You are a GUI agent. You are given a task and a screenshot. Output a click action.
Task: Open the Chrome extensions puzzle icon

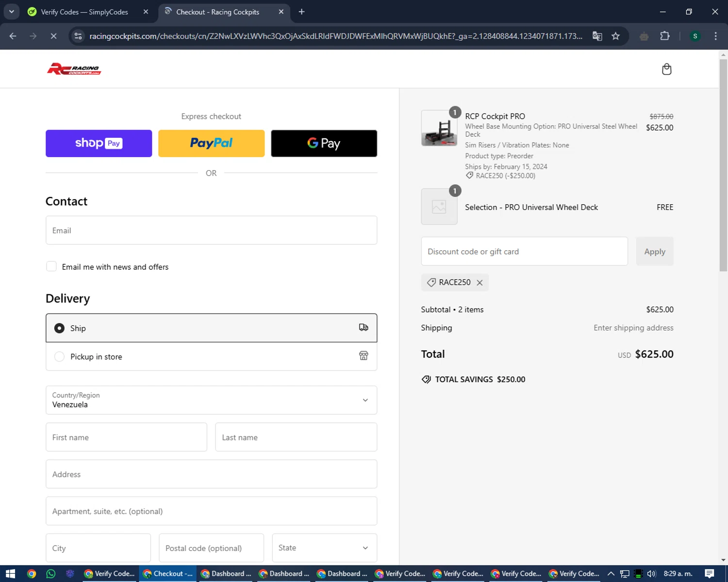(x=665, y=36)
